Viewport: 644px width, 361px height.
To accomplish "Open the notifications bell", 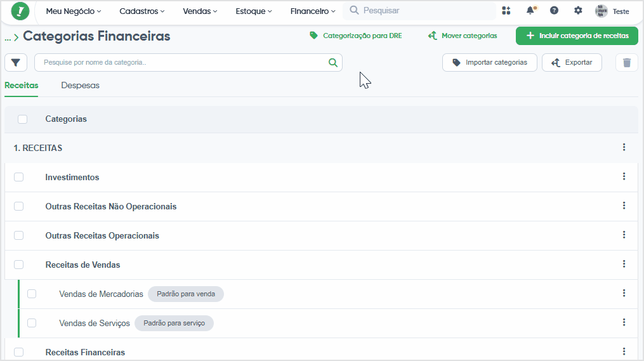I will [530, 11].
